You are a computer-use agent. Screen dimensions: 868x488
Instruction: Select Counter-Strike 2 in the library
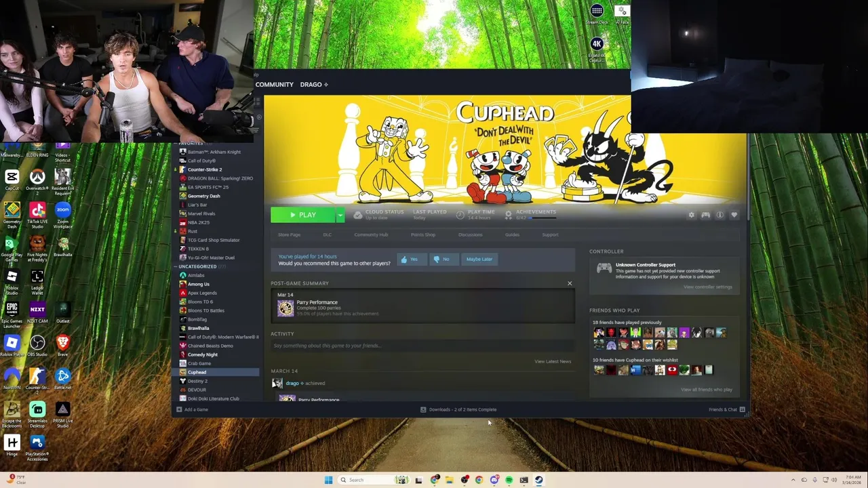tap(204, 169)
